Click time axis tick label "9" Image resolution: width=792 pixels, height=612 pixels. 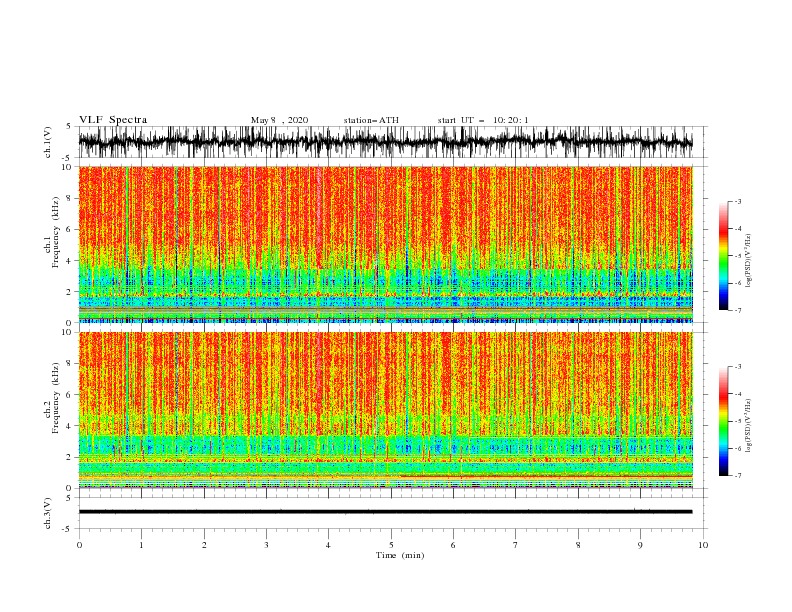point(640,545)
